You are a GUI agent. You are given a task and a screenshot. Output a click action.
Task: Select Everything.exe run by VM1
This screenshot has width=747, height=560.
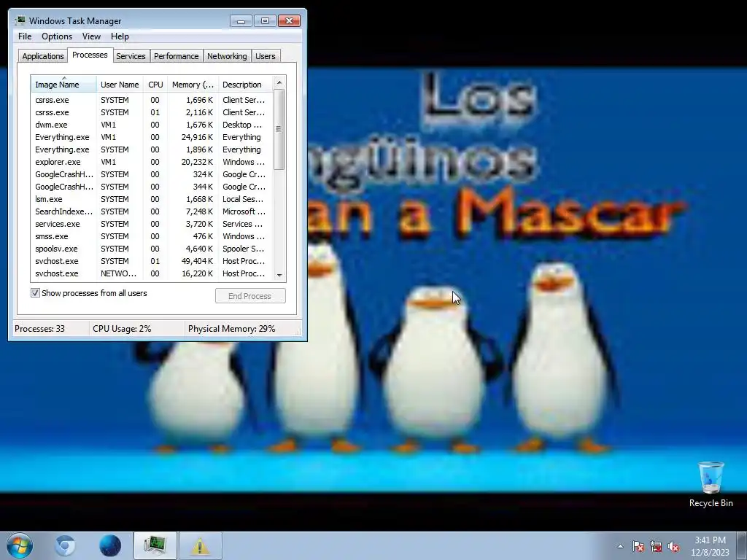click(x=152, y=137)
